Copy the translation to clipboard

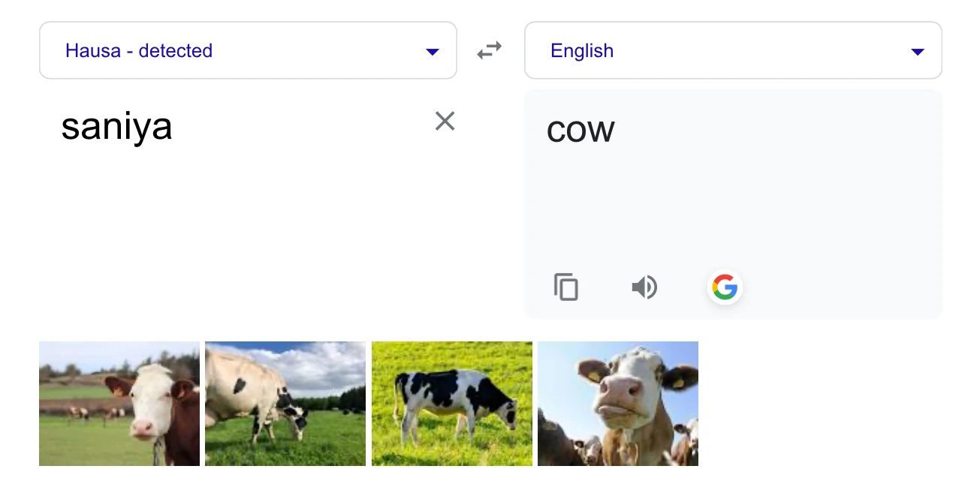566,287
